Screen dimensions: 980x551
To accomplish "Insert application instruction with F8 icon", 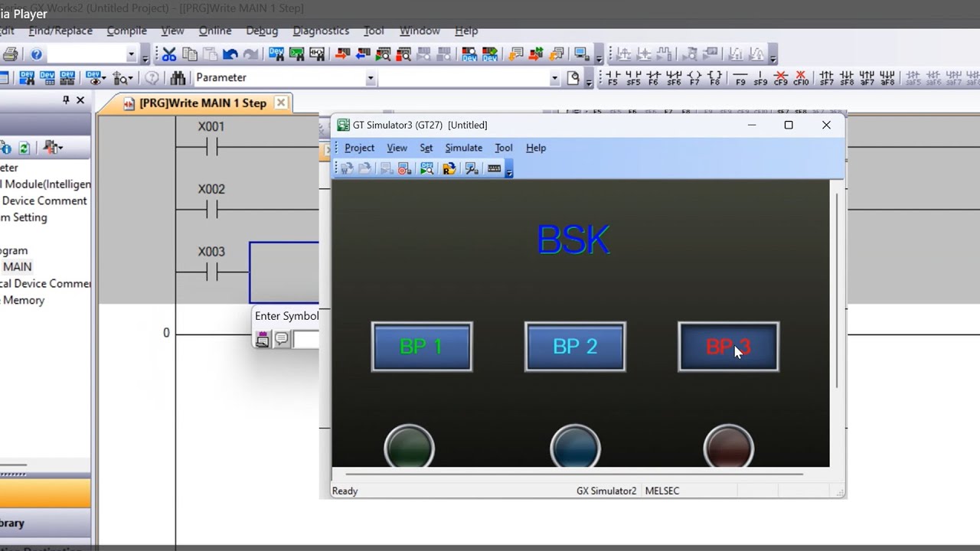I will point(714,78).
